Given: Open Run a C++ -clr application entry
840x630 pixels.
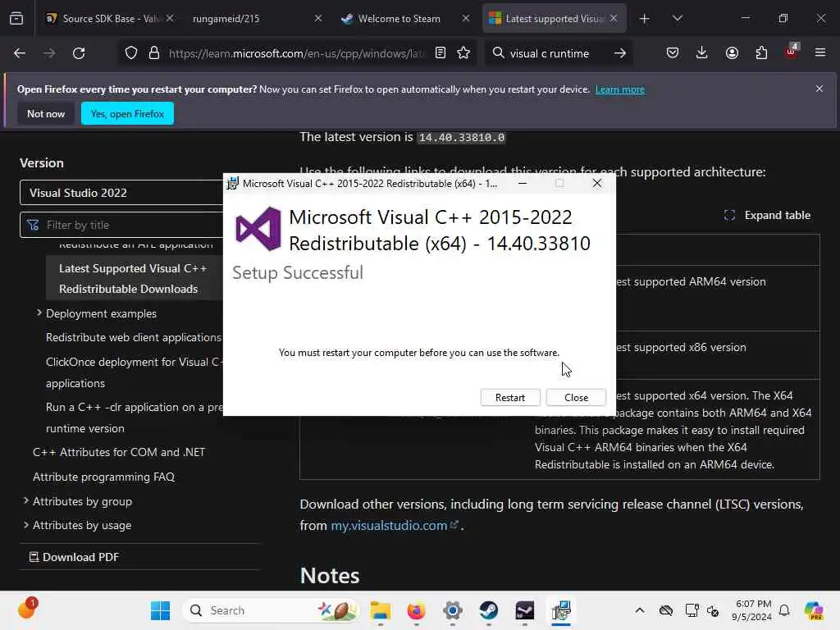Looking at the screenshot, I should tap(134, 418).
